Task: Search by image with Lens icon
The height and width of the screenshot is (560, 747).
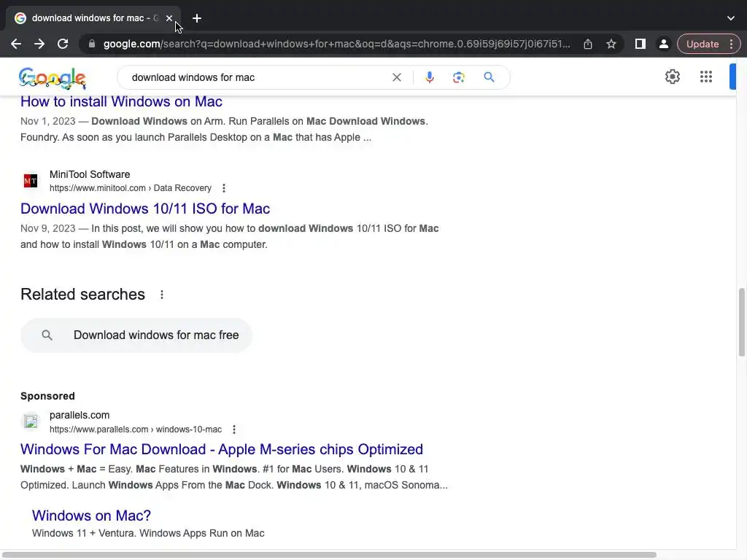Action: click(x=458, y=77)
